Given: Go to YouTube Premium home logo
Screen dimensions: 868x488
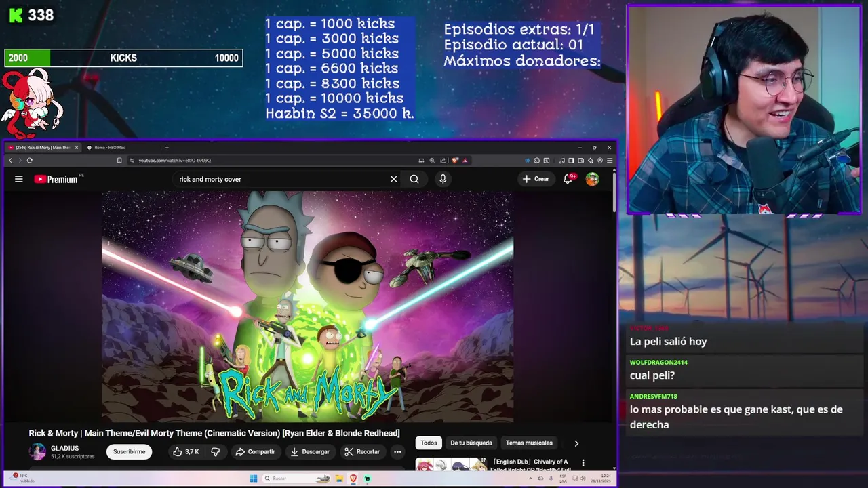Looking at the screenshot, I should [57, 179].
